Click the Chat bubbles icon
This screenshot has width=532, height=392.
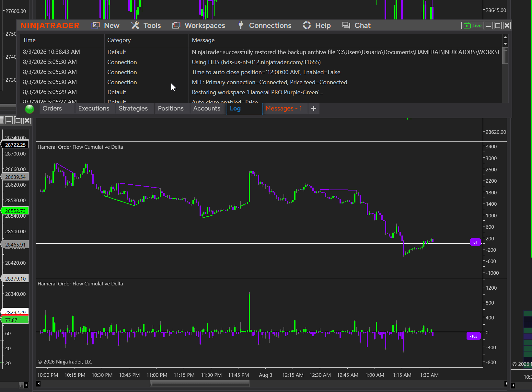pos(346,26)
